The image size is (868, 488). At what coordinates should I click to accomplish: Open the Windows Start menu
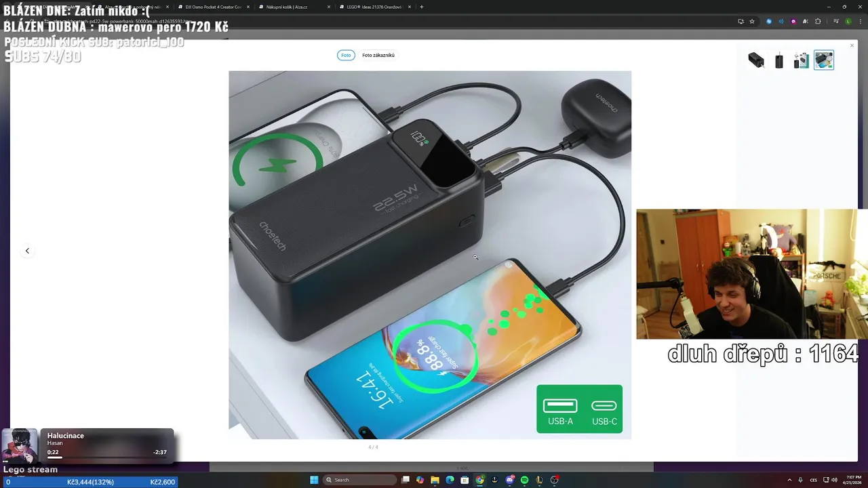click(314, 480)
